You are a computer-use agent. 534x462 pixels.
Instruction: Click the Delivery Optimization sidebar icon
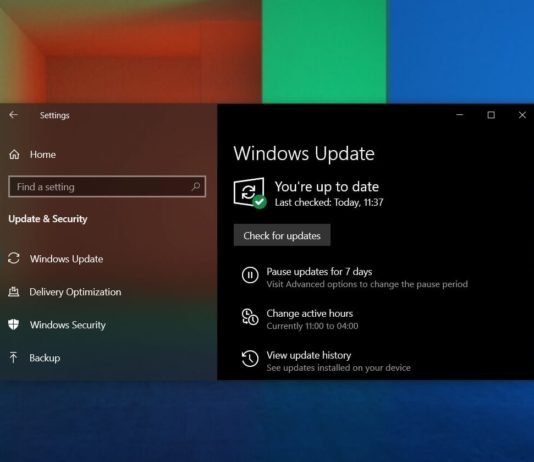[14, 292]
